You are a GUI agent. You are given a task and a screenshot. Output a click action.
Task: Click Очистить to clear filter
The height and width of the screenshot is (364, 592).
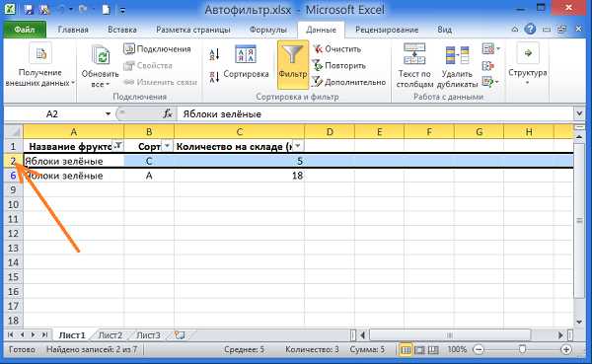[337, 49]
